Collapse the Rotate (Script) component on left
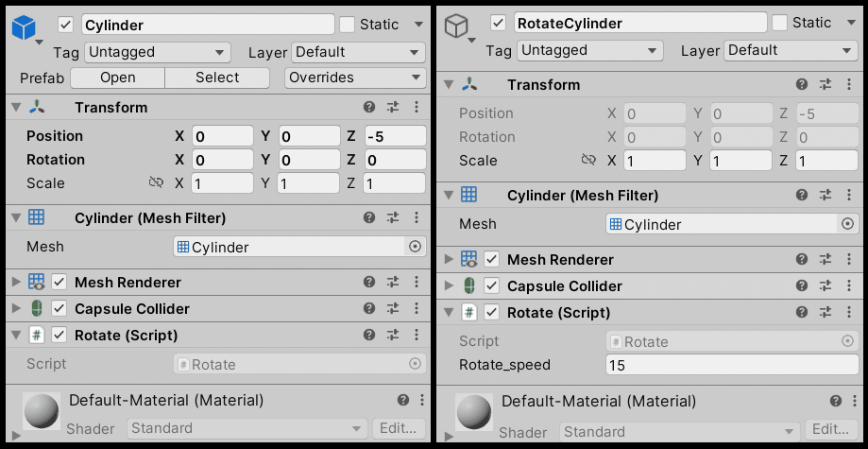 (x=16, y=335)
